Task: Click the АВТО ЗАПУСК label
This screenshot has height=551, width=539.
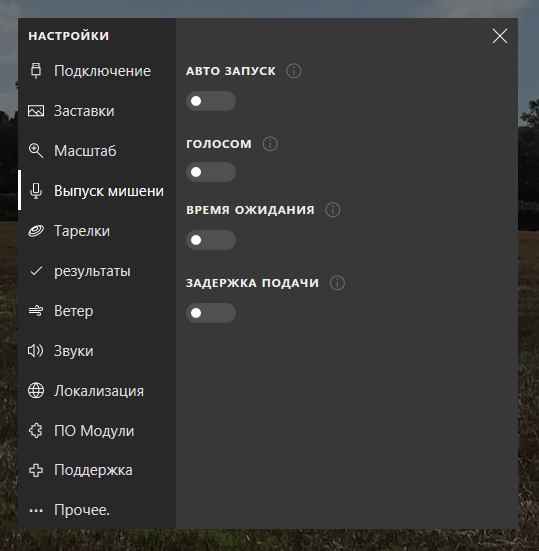Action: tap(231, 71)
